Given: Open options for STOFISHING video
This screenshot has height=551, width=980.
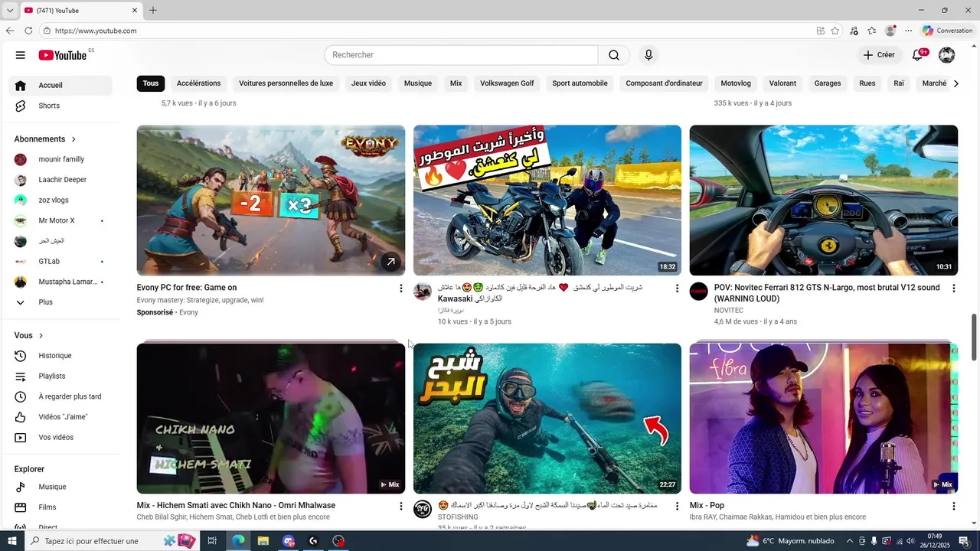Looking at the screenshot, I should pos(677,507).
